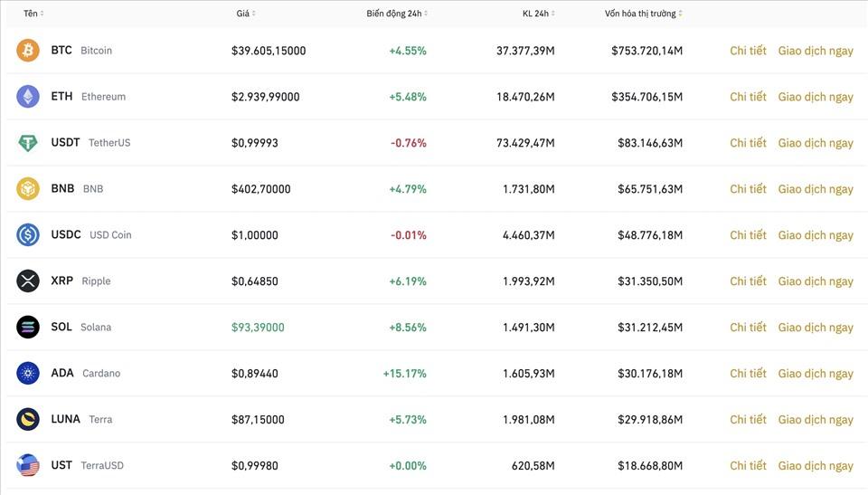Click the Ripple XRP icon

click(x=28, y=281)
